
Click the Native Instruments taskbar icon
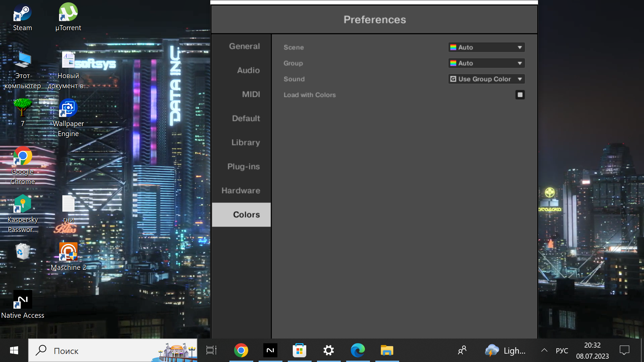270,351
